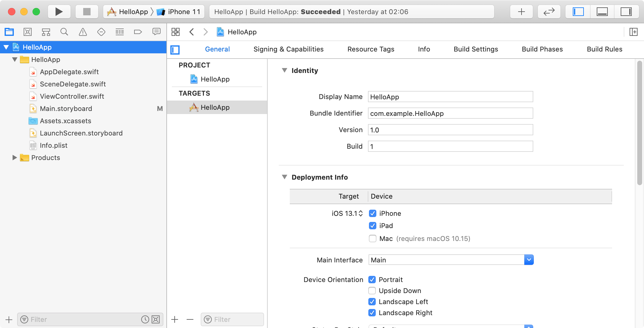Open the Breakpoint navigator

[138, 32]
